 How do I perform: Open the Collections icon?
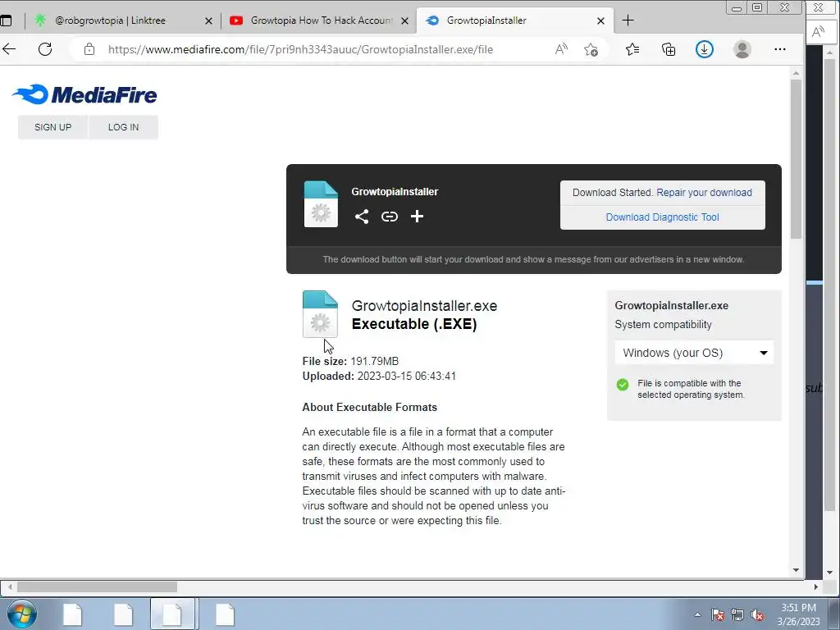click(669, 49)
